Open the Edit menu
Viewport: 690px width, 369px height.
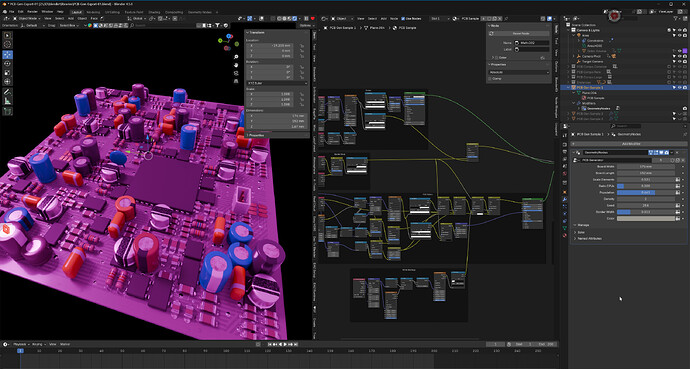coord(21,11)
